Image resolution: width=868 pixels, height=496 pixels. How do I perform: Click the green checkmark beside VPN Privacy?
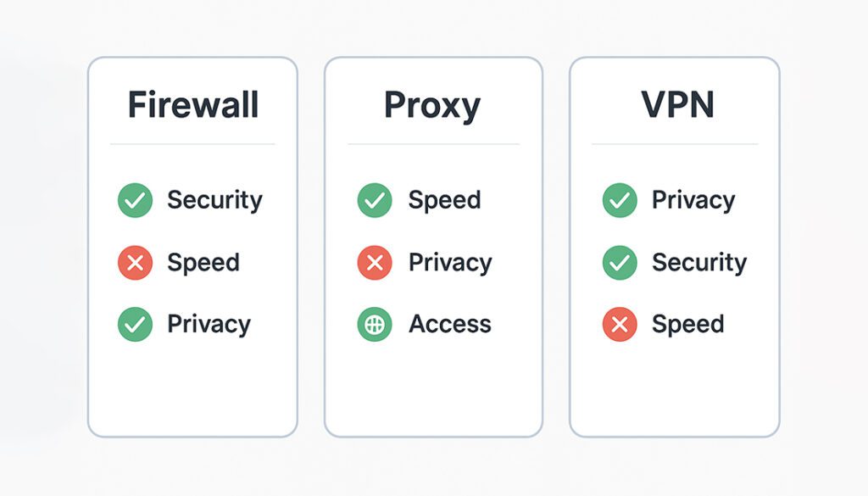[620, 200]
